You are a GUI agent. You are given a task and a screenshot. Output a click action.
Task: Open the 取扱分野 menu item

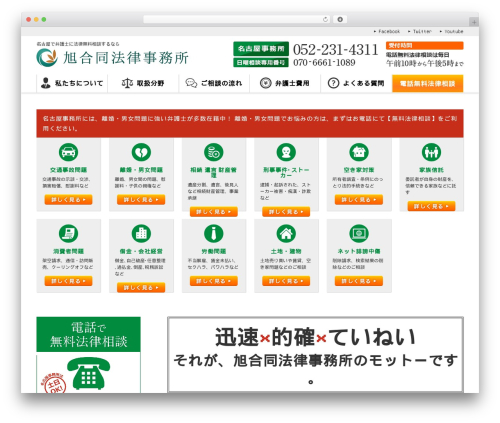(143, 83)
